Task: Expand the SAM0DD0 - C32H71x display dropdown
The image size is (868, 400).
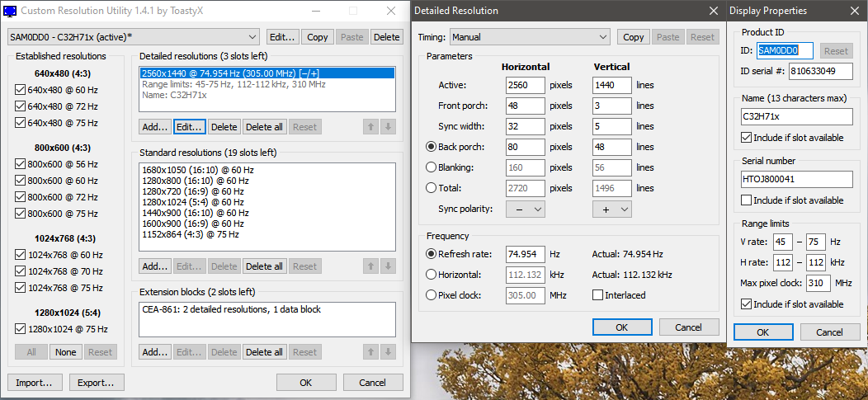Action: tap(134, 37)
